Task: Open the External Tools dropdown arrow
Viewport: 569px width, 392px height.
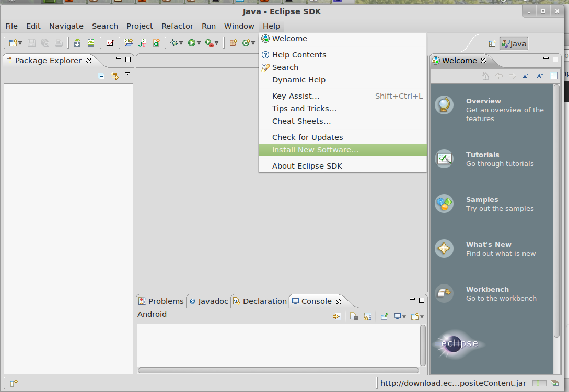Action: tap(217, 43)
